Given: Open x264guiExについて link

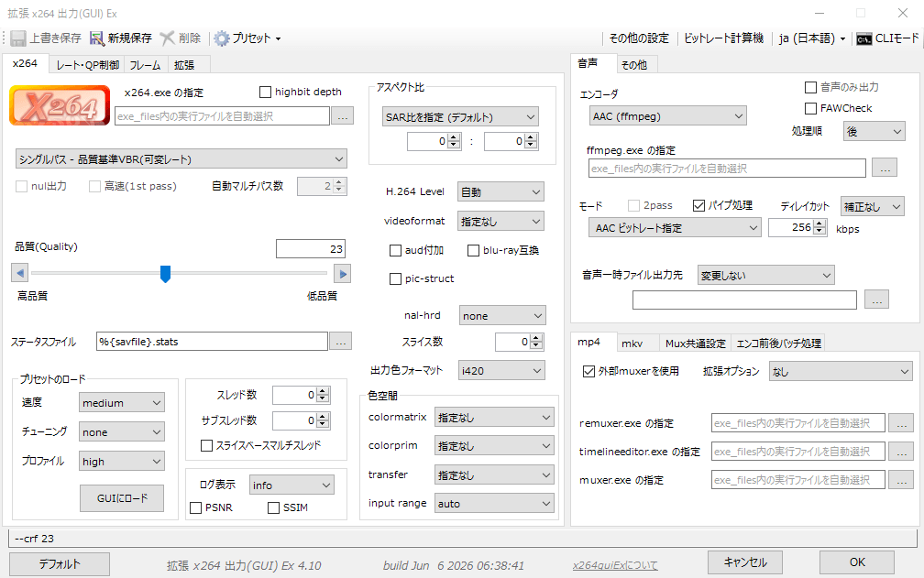Looking at the screenshot, I should click(x=615, y=566).
